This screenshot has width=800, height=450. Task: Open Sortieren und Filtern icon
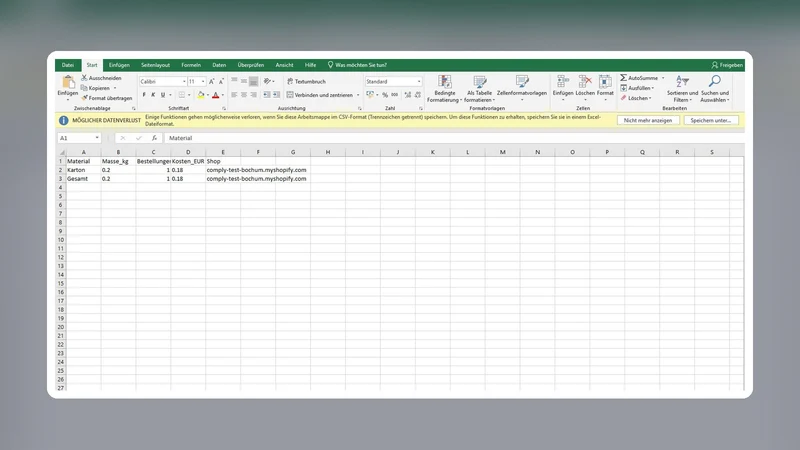[682, 81]
